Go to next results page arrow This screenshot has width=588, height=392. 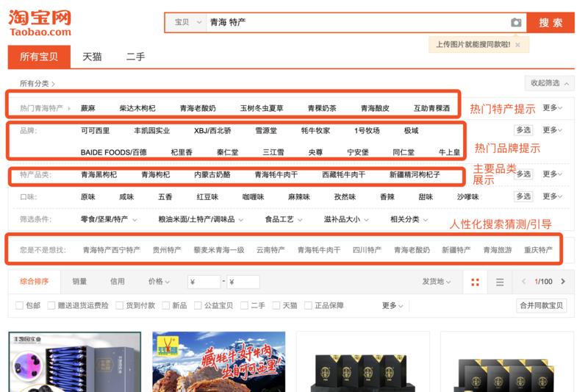click(563, 282)
